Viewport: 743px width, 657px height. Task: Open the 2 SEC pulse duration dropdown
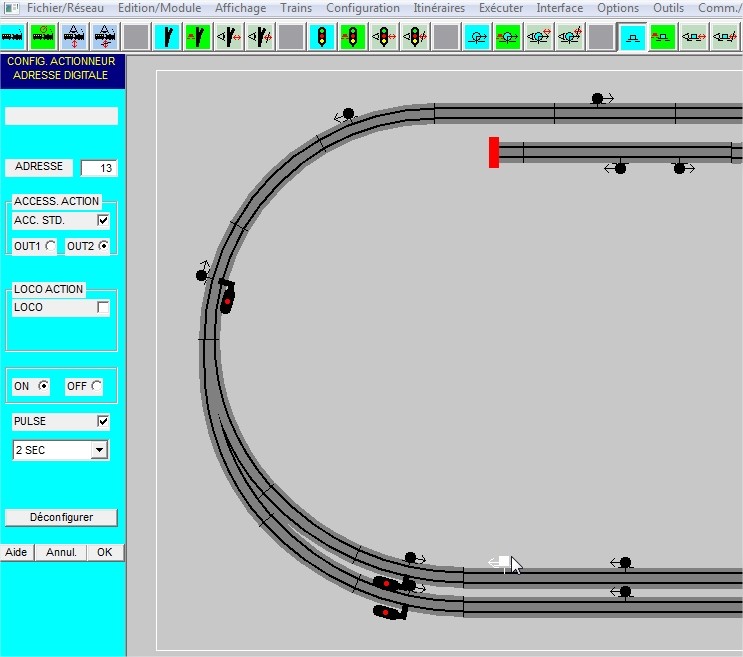(99, 450)
